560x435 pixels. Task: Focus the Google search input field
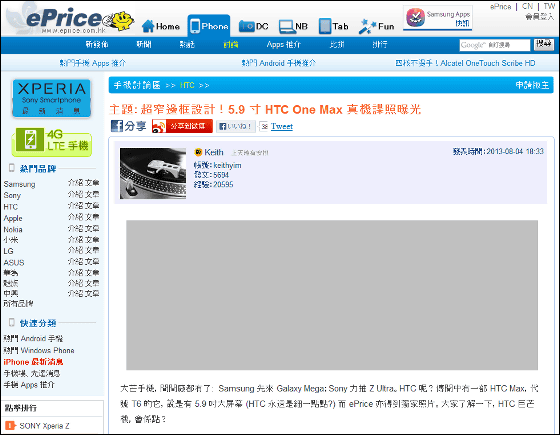pyautogui.click(x=495, y=45)
